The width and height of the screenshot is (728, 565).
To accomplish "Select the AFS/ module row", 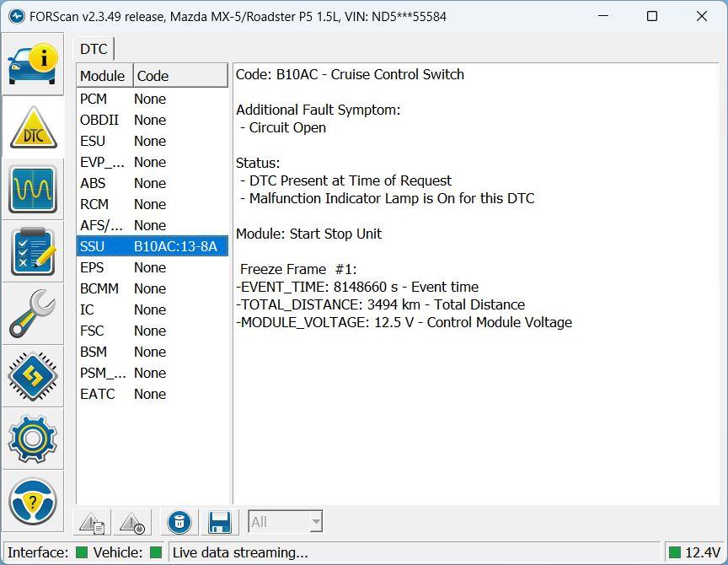I will pyautogui.click(x=153, y=225).
